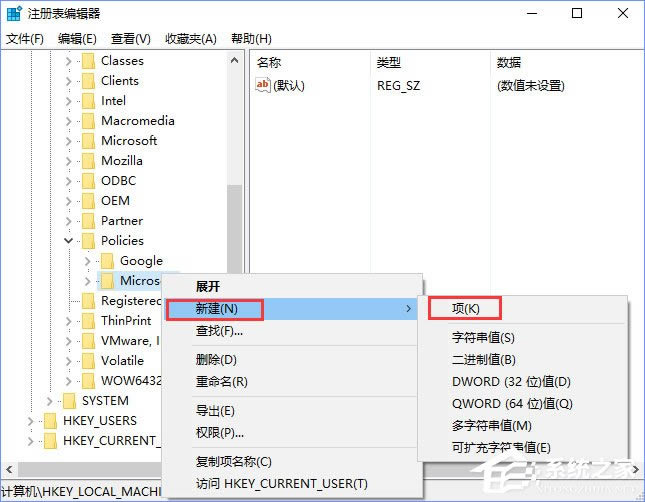This screenshot has height=502, width=645.
Task: Click the Registry Editor title bar icon
Action: pyautogui.click(x=14, y=13)
